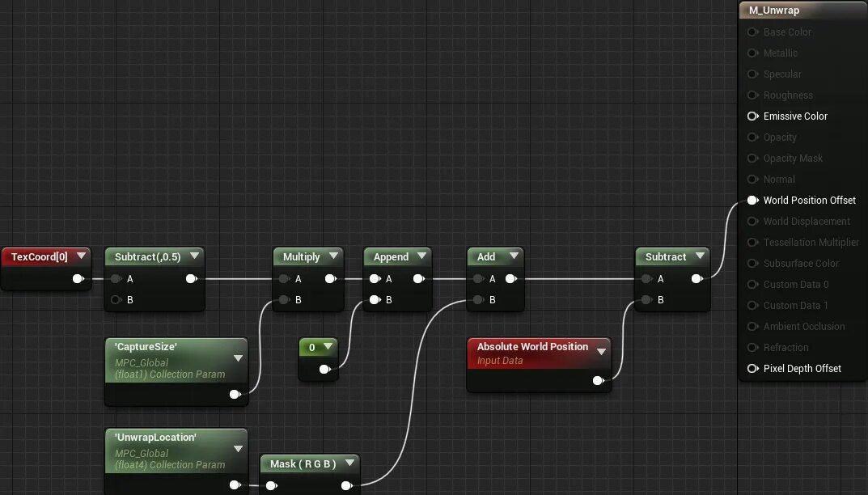Screen dimensions: 868x495
Task: Click the Specular input pin
Action: pos(753,74)
